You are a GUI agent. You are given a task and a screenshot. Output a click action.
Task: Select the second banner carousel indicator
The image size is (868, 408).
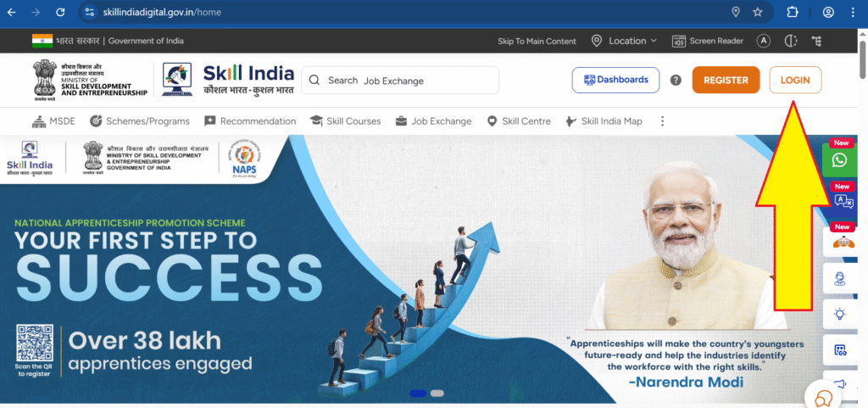[437, 394]
